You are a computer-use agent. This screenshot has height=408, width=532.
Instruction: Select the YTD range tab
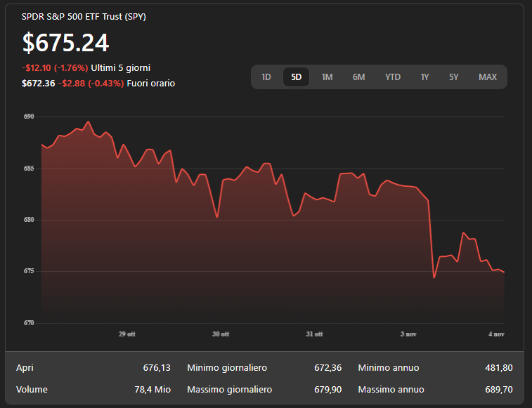click(393, 77)
